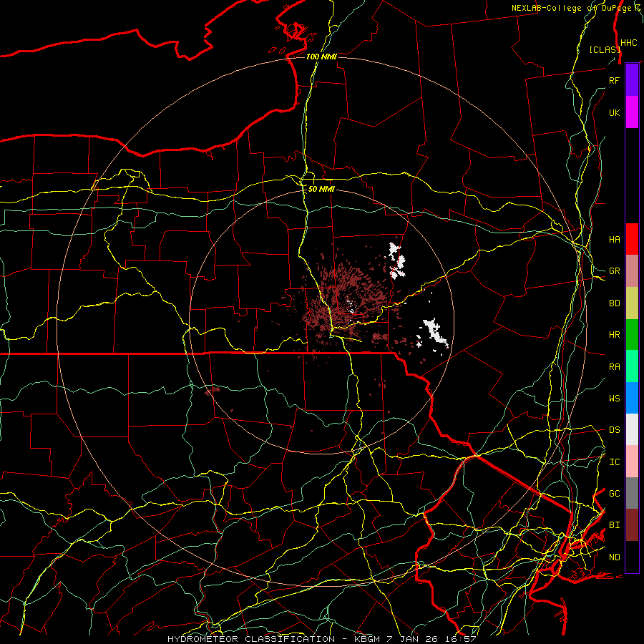This screenshot has width=644, height=644.
Task: Pick the HR green legend swatch
Action: 632,335
